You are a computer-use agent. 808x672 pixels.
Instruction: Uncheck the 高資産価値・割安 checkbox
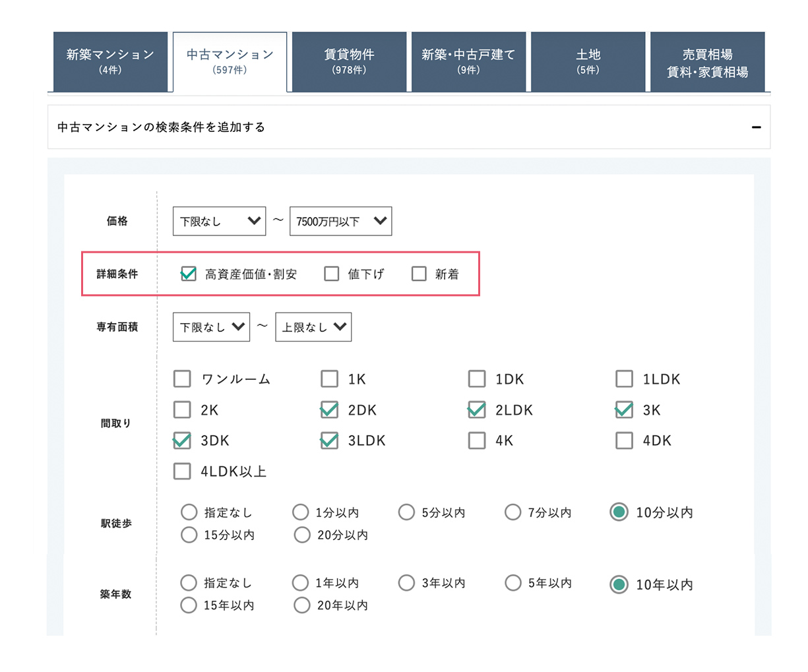pyautogui.click(x=188, y=274)
